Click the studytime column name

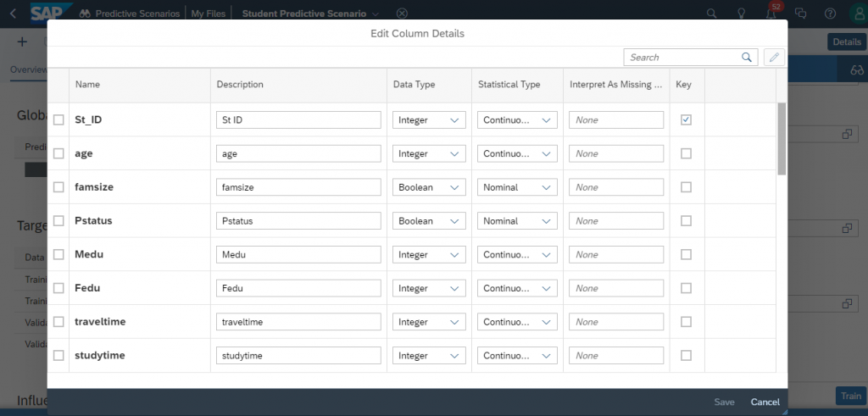[x=100, y=356]
